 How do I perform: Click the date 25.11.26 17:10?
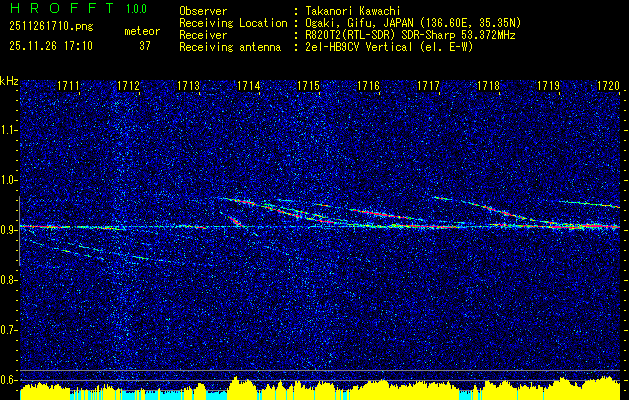51,46
